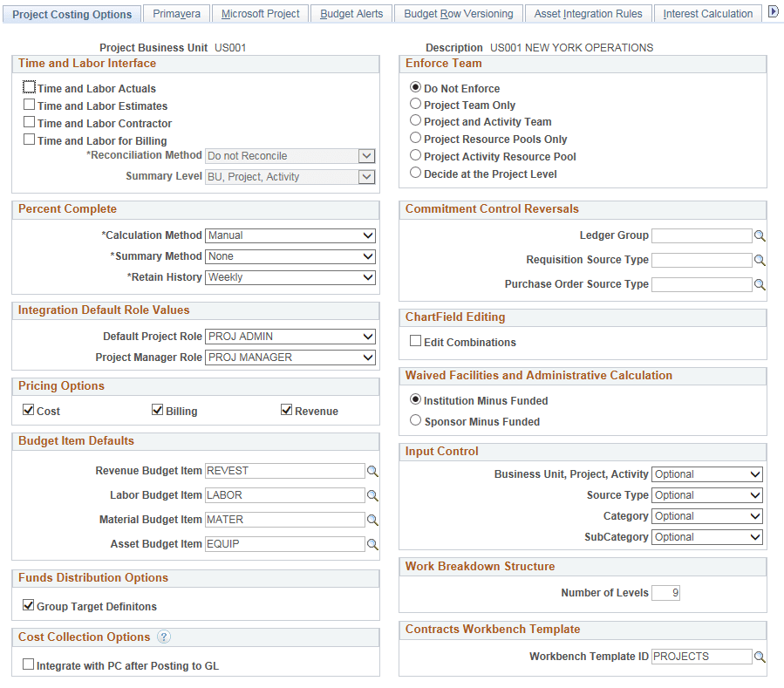
Task: Open the Ledger Group lookup icon
Action: tap(760, 235)
